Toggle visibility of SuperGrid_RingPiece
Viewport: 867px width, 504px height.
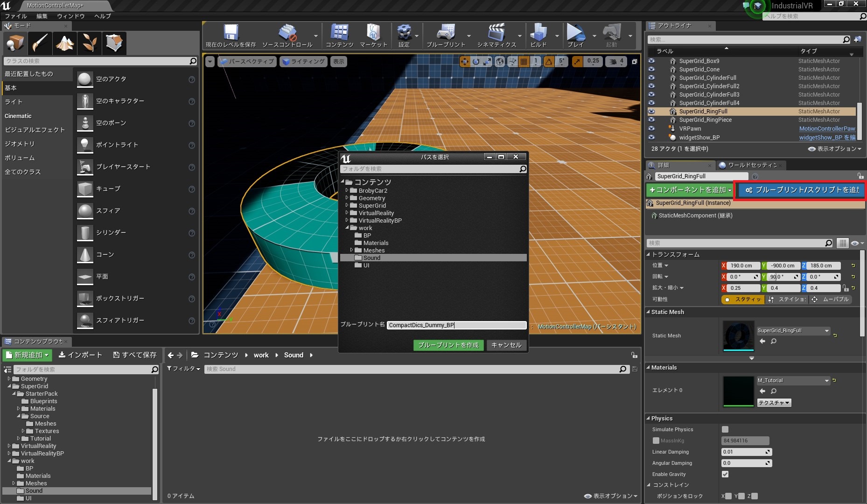[x=651, y=120]
